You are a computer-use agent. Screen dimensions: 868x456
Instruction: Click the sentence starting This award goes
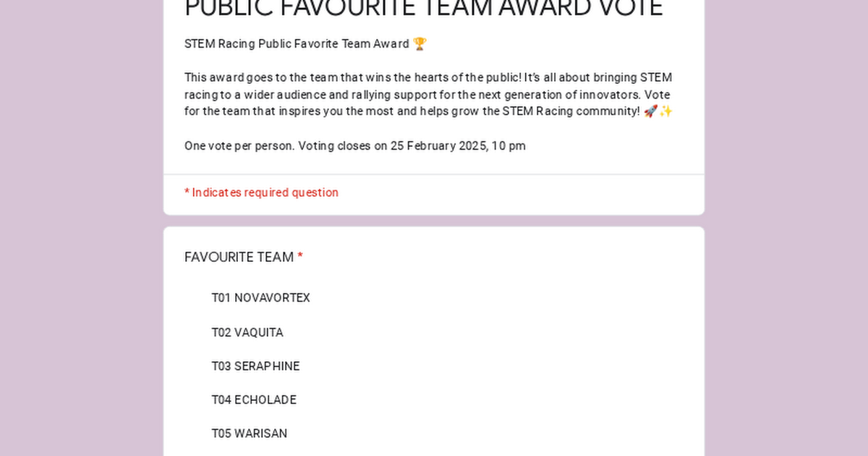coord(428,77)
